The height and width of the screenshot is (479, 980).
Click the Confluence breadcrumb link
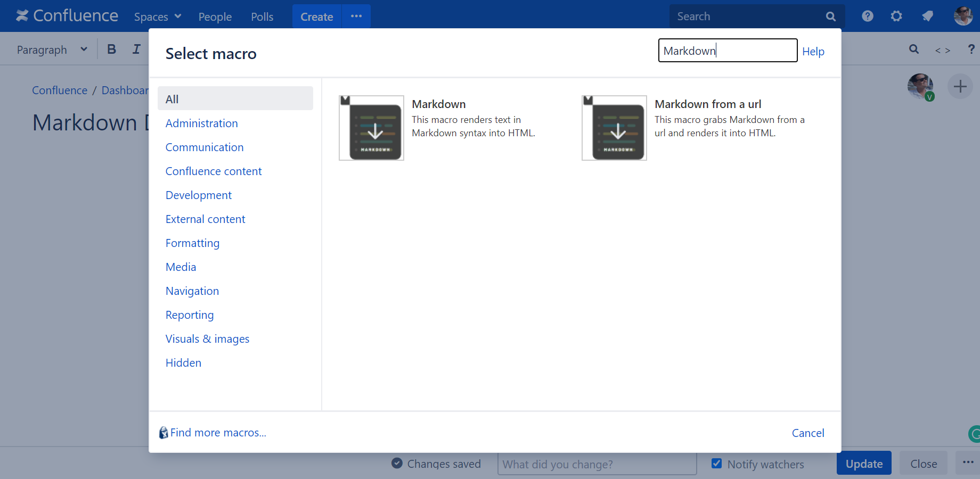tap(60, 90)
